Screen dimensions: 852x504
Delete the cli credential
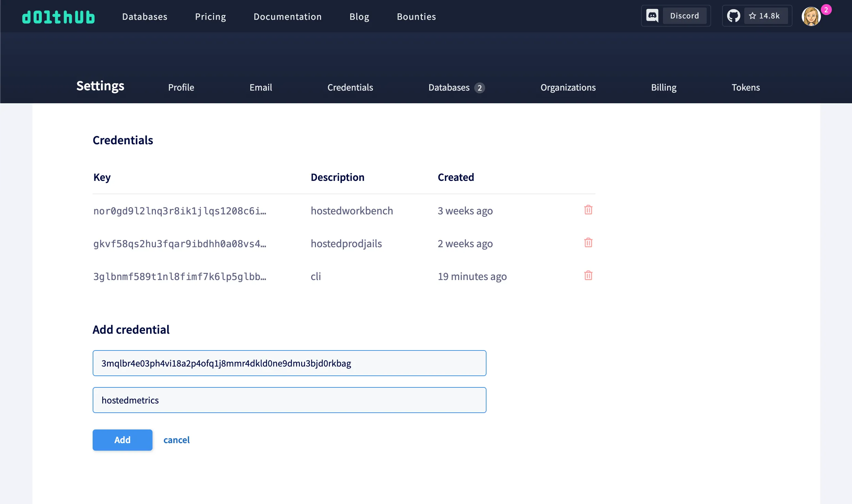588,275
